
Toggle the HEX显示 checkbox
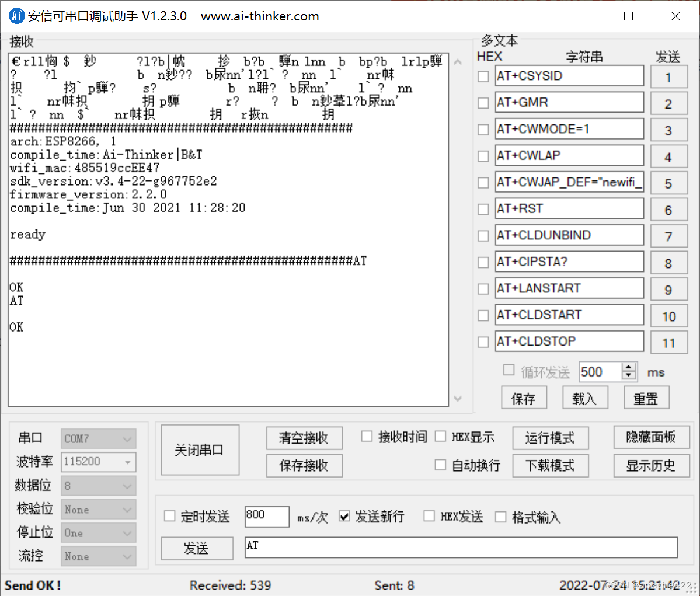pos(440,436)
